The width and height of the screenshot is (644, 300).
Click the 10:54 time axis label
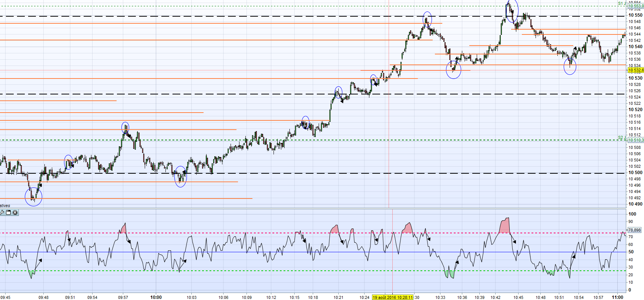click(579, 297)
